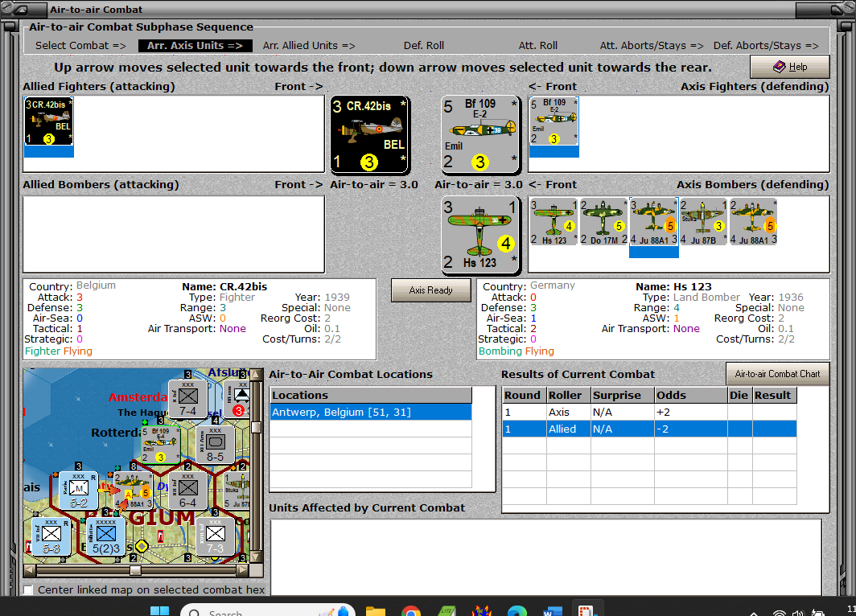
Task: Open Chrome from taskbar
Action: 410,610
